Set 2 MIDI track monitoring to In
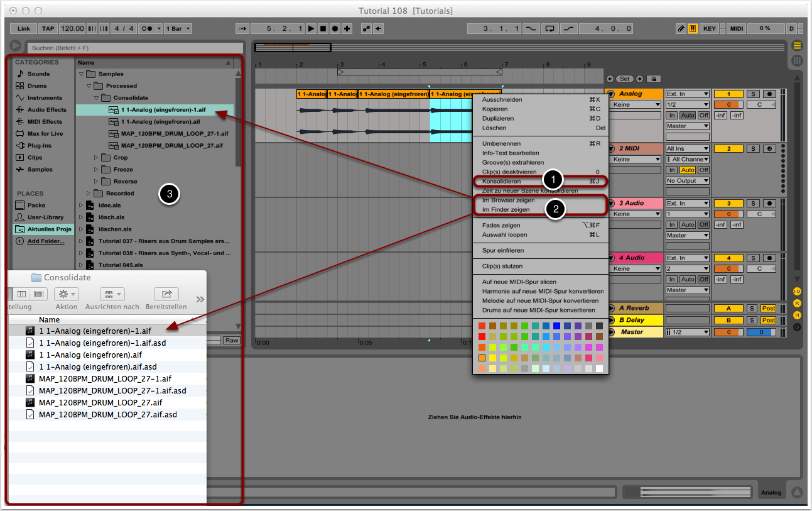The height and width of the screenshot is (511, 812). 672,170
